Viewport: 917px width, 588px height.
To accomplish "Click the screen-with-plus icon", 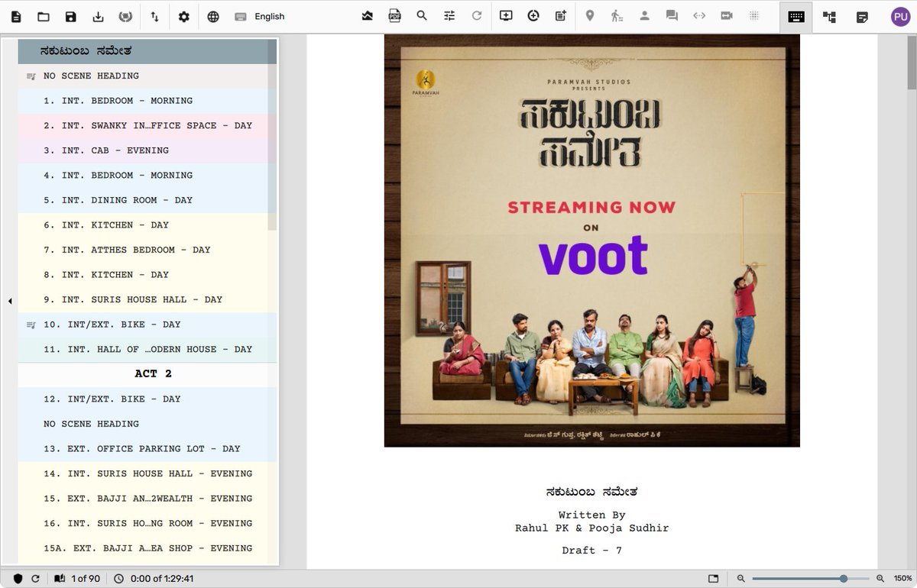I will click(x=506, y=15).
